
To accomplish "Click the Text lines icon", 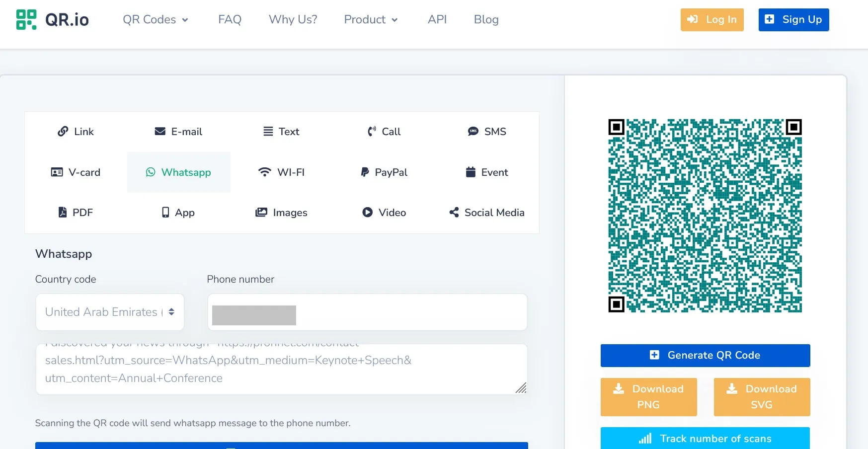I will click(x=268, y=132).
